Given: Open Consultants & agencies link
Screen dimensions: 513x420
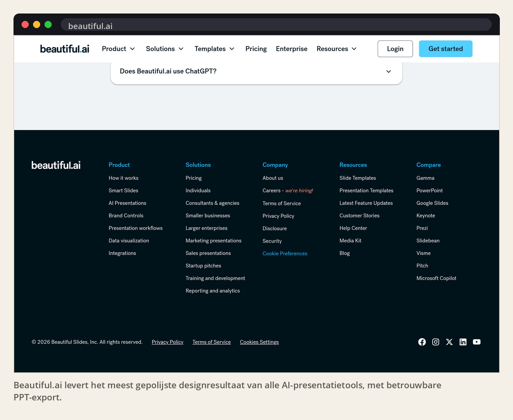Looking at the screenshot, I should pos(212,203).
